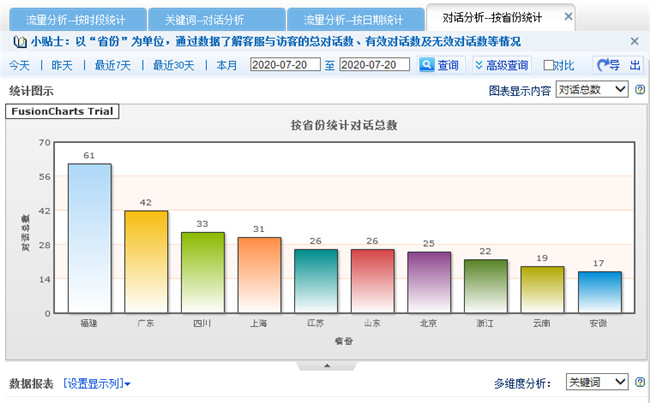Click the 查询 search button
This screenshot has height=403, width=650.
440,65
